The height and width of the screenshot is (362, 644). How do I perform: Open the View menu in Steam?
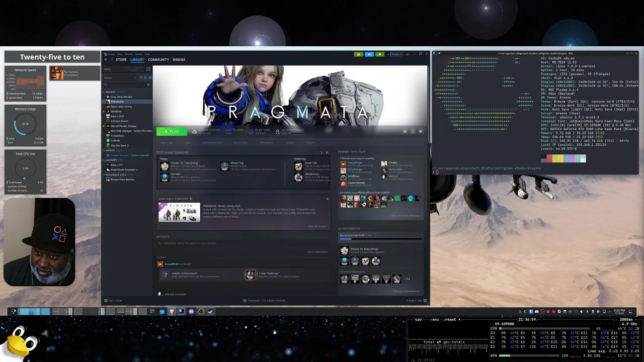click(120, 54)
